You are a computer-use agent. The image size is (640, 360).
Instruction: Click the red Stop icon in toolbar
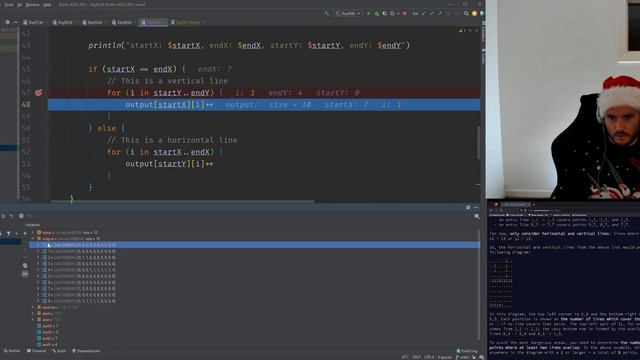pyautogui.click(x=404, y=13)
